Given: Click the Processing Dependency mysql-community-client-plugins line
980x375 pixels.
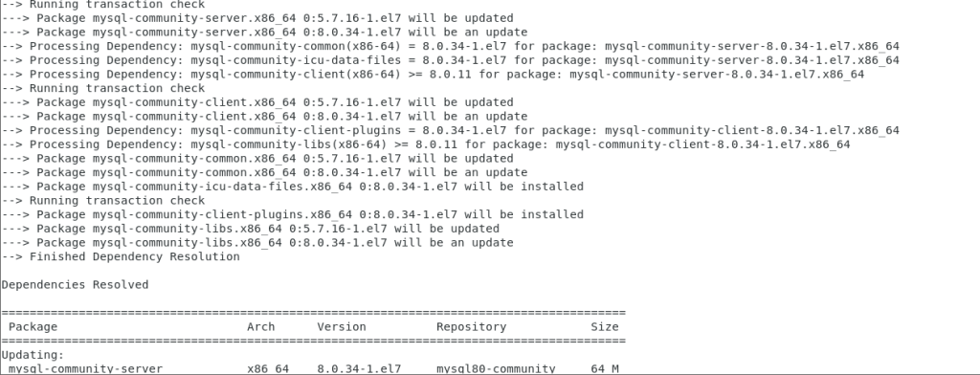Looking at the screenshot, I should (x=450, y=131).
